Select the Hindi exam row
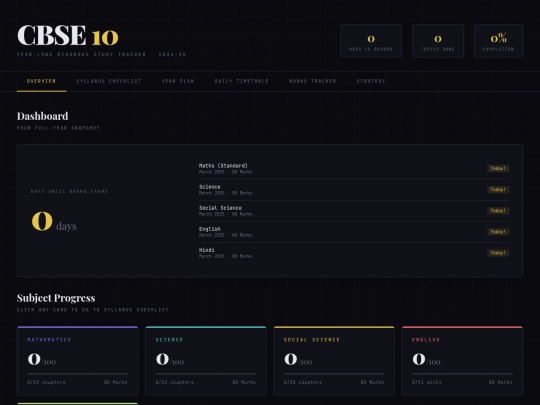Viewport: 540px width, 405px height. [354, 253]
